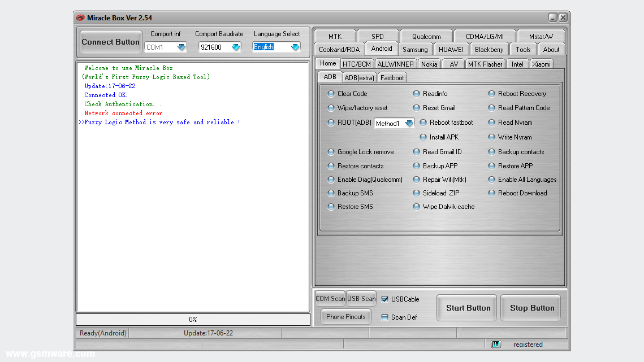Select Google Lock remove option
The image size is (644, 362).
click(331, 152)
